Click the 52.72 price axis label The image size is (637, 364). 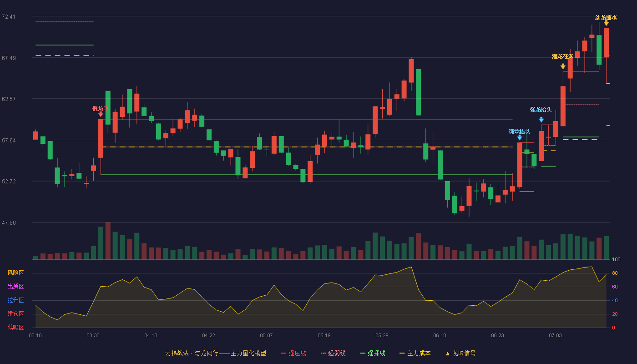9,181
